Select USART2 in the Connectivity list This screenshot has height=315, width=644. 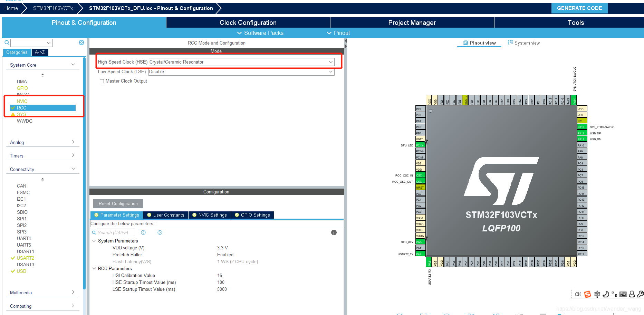(26, 258)
